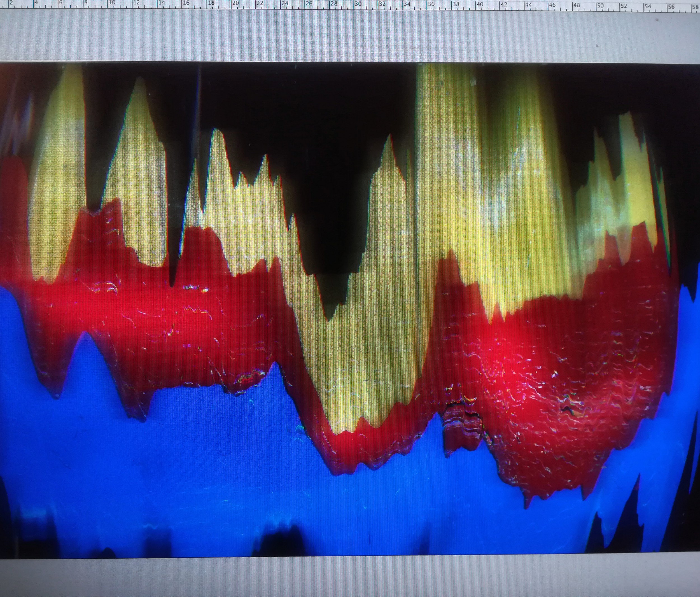Click the 14 mark on horizontal ruler

point(162,3)
